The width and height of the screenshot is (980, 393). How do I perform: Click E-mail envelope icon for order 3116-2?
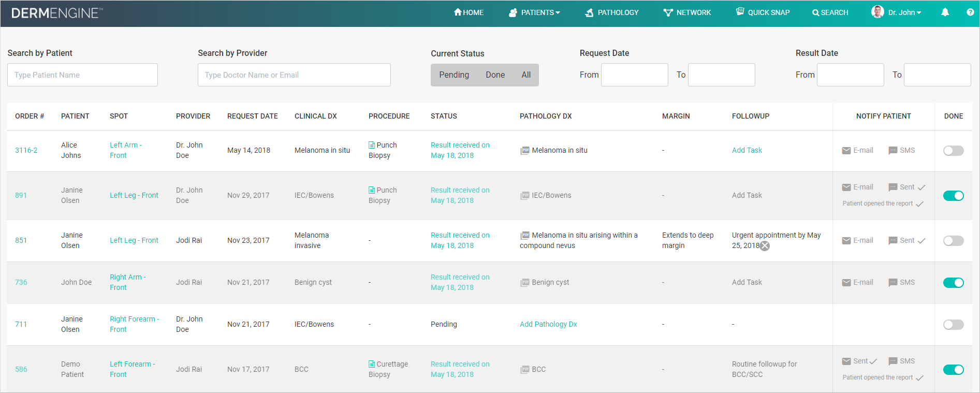pos(846,151)
